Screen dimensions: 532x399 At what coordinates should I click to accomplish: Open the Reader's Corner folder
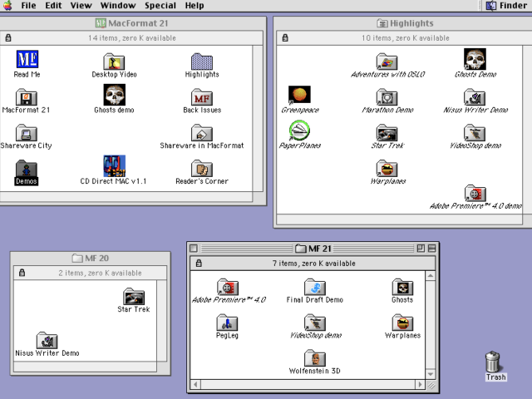coord(202,168)
